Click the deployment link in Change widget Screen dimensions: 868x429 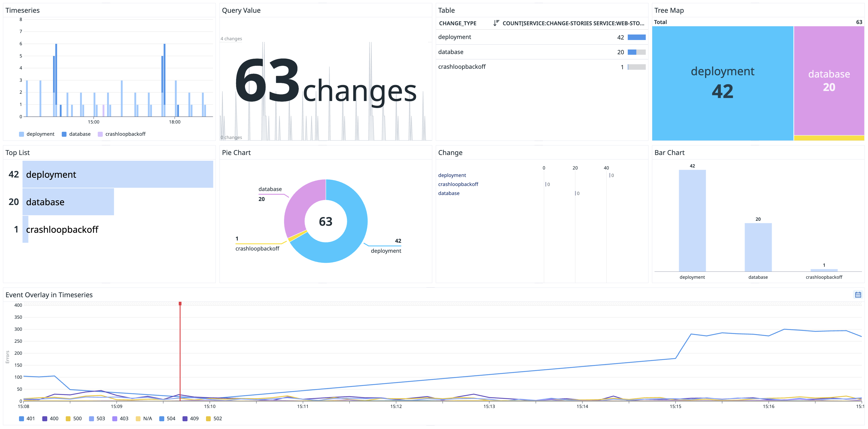tap(452, 175)
